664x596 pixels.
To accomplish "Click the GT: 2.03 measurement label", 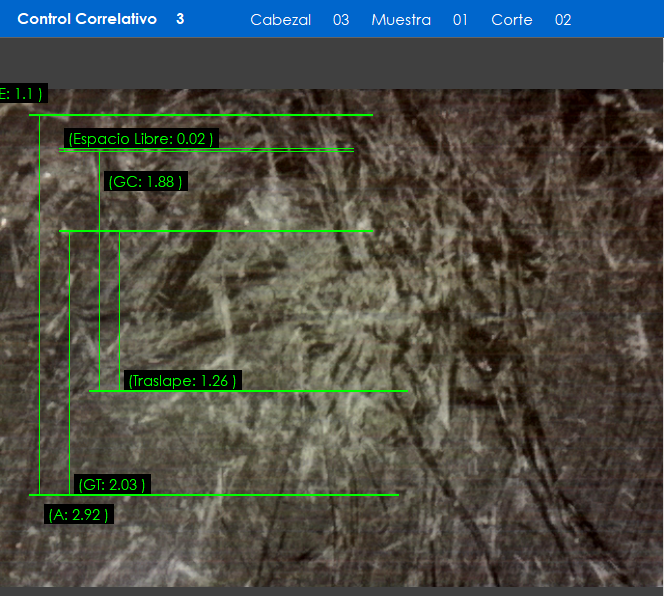I will (x=112, y=485).
